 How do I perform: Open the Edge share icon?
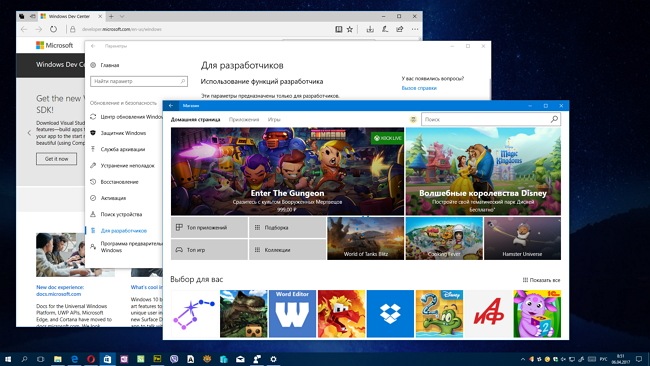(x=400, y=29)
